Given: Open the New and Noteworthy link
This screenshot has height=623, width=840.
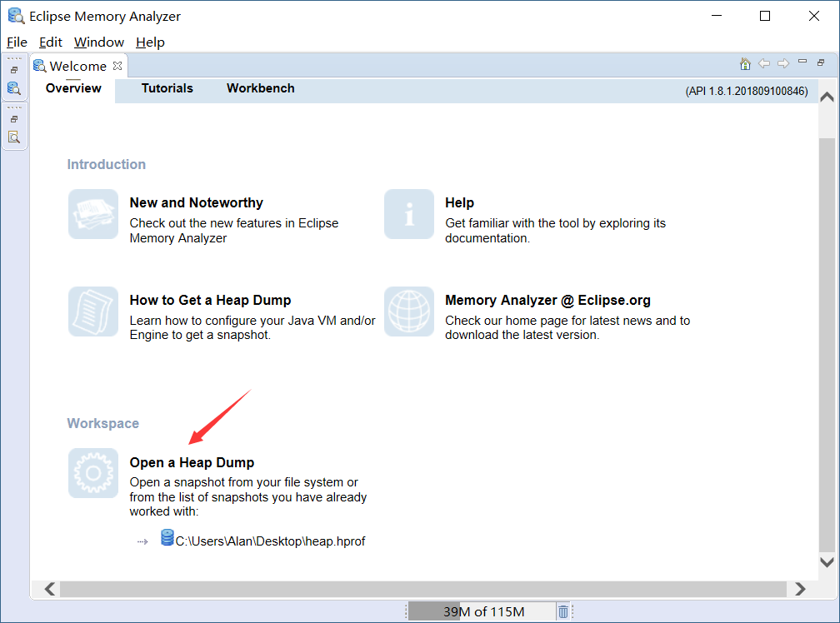Looking at the screenshot, I should (196, 203).
